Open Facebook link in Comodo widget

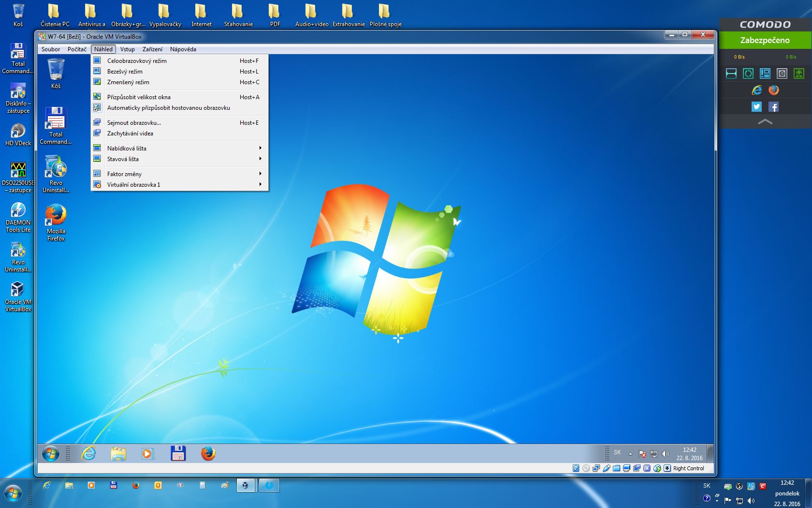(x=774, y=107)
